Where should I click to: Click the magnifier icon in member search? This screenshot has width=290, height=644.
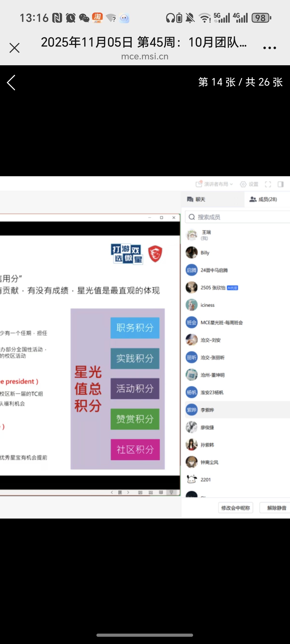[x=192, y=217]
